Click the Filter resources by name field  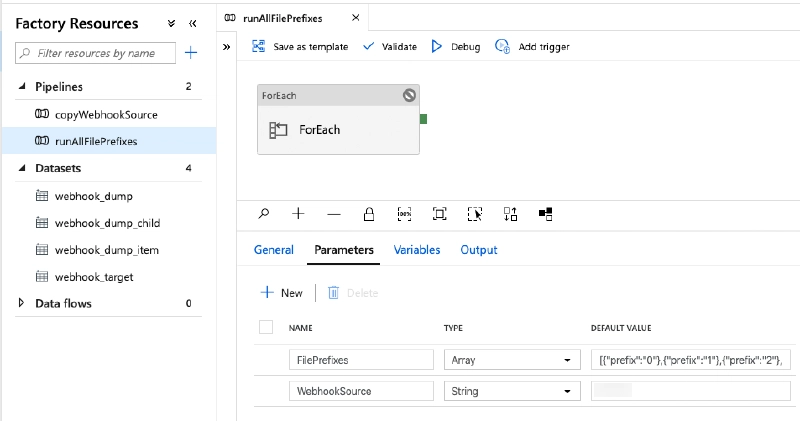[95, 53]
